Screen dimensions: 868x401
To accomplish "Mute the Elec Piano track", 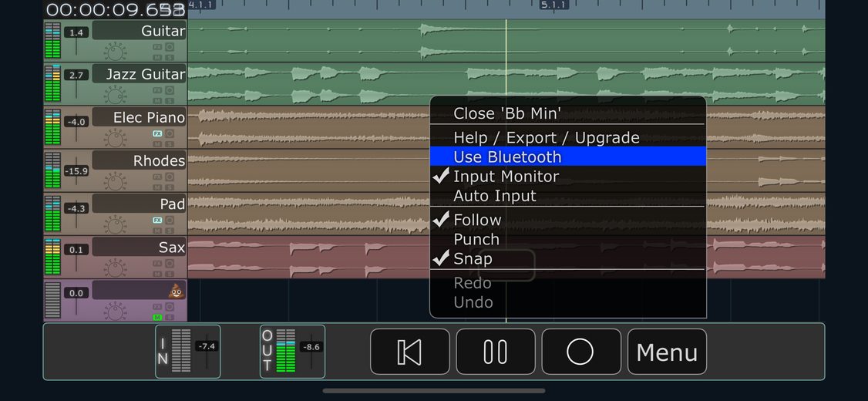I will tap(157, 143).
